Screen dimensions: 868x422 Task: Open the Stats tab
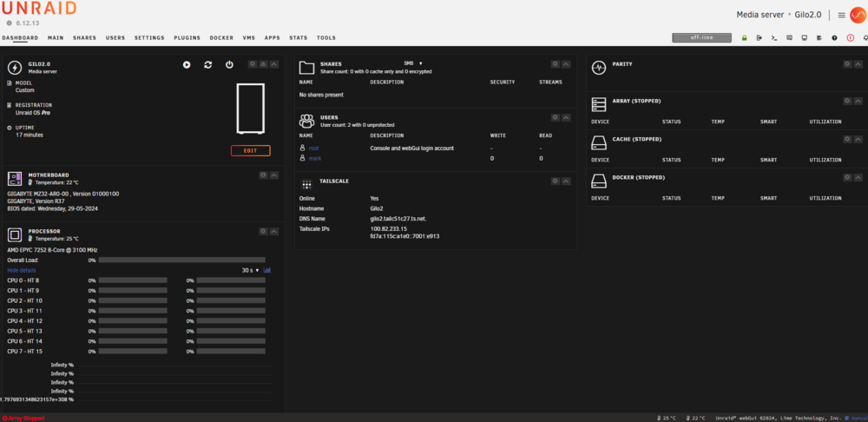pos(299,37)
